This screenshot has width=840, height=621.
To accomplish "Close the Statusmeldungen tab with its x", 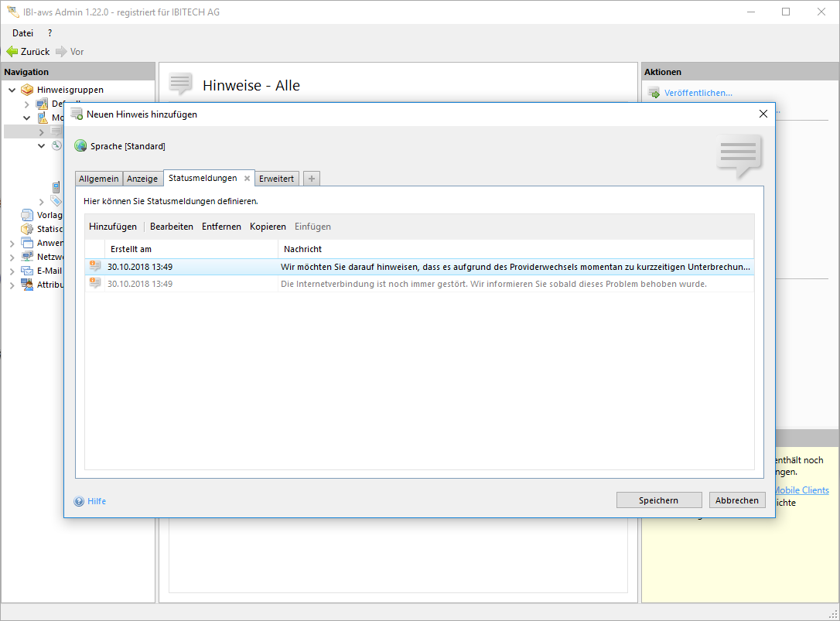I will [x=248, y=179].
